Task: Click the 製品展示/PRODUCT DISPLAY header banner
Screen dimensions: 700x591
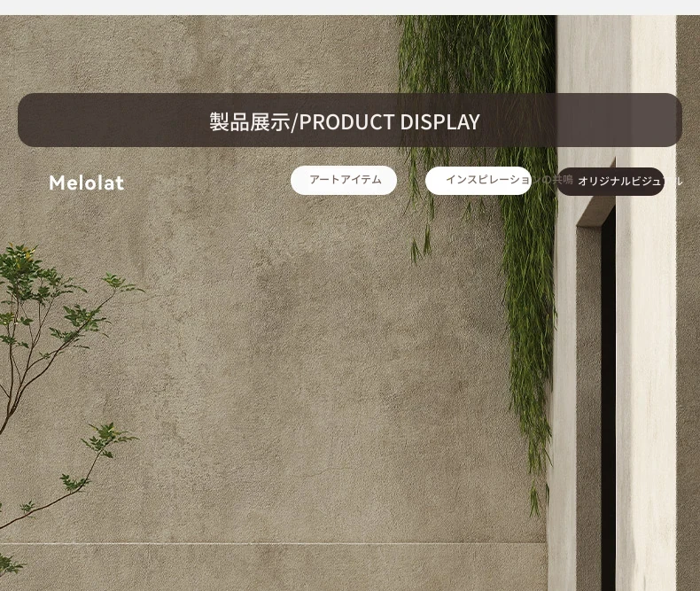Action: point(349,121)
